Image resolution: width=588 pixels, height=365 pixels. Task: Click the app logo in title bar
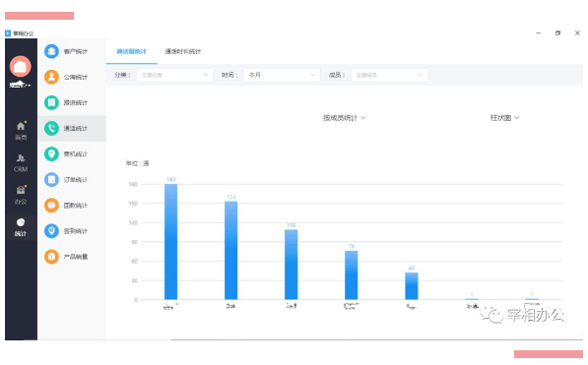8,33
